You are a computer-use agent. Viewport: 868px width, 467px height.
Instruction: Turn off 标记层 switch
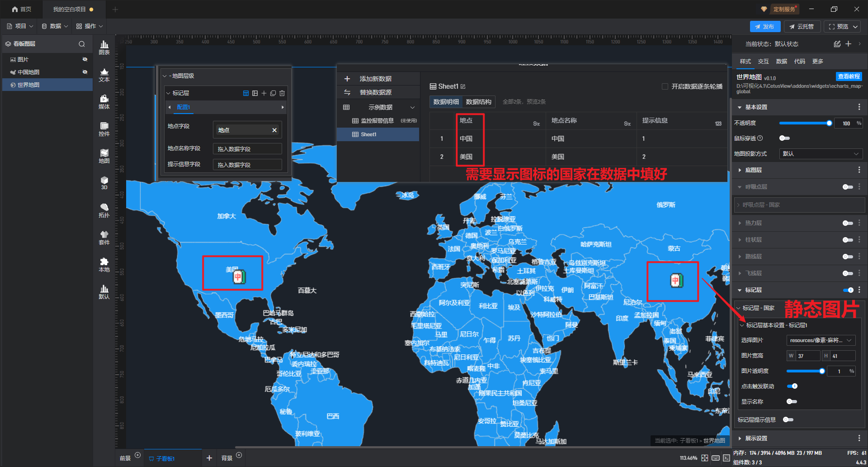848,290
